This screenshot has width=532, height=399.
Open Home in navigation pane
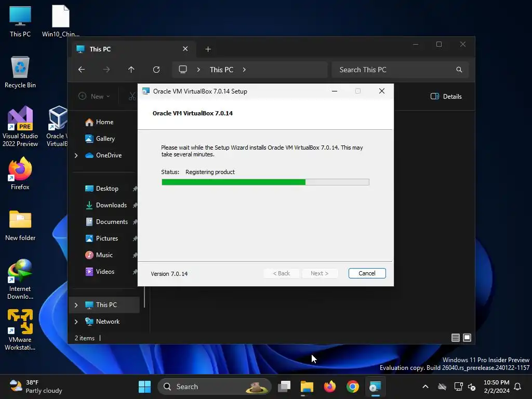coord(104,122)
